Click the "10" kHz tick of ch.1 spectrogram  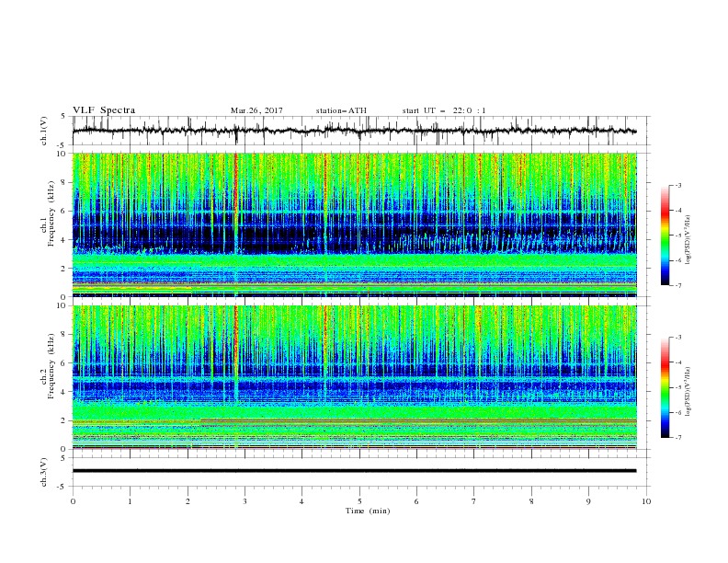62,154
